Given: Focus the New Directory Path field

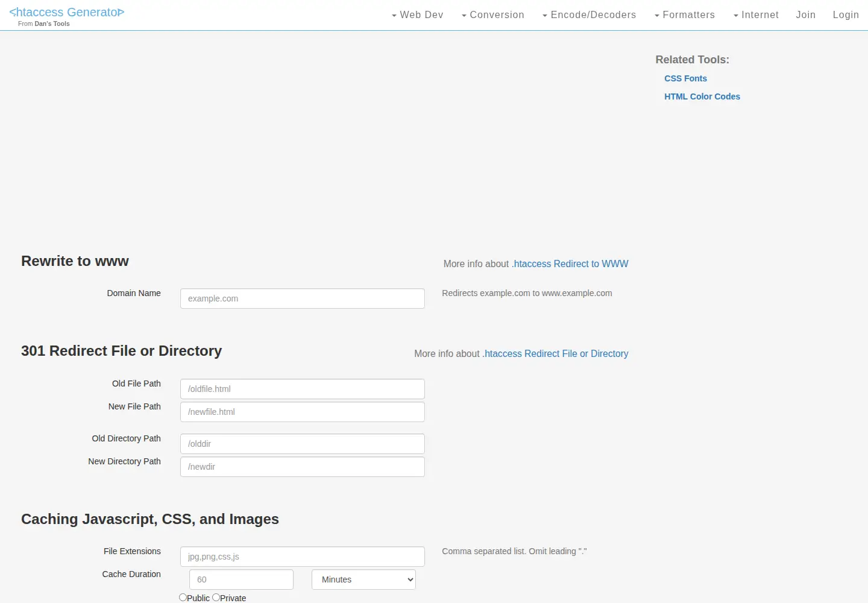Looking at the screenshot, I should coord(303,467).
